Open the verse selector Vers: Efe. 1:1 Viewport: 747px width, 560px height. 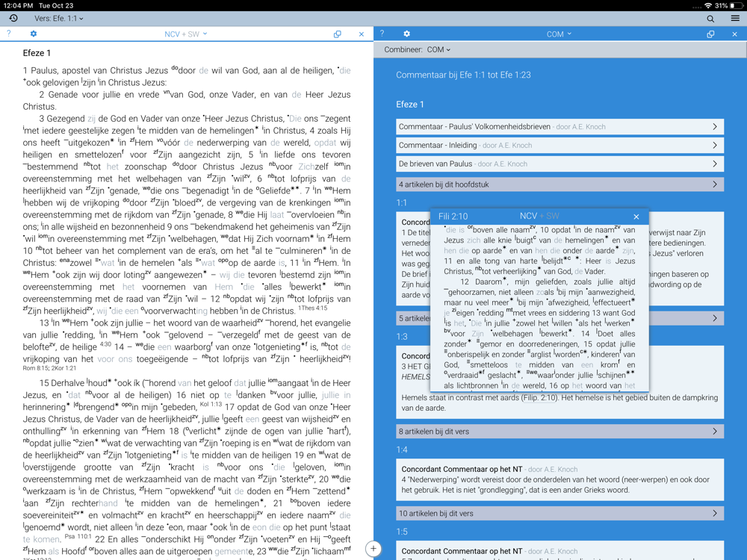(58, 19)
